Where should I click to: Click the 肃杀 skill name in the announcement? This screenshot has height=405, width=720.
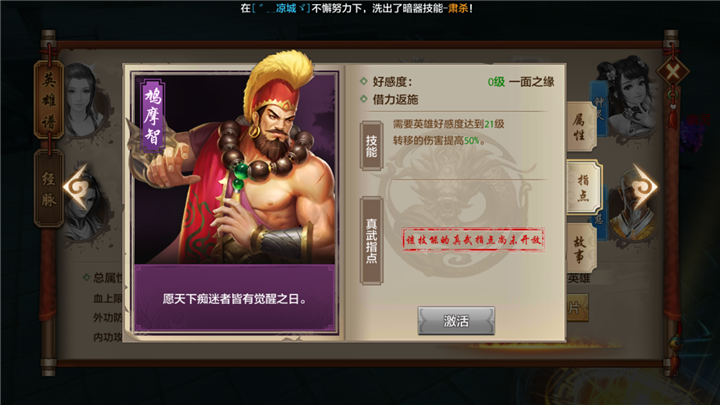coord(458,8)
